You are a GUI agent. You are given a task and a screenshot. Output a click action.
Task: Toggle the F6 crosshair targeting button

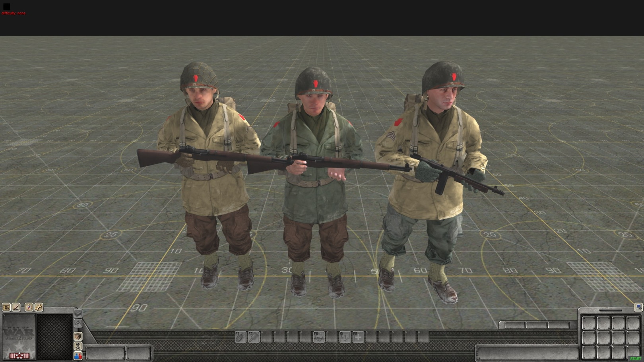[x=319, y=337]
